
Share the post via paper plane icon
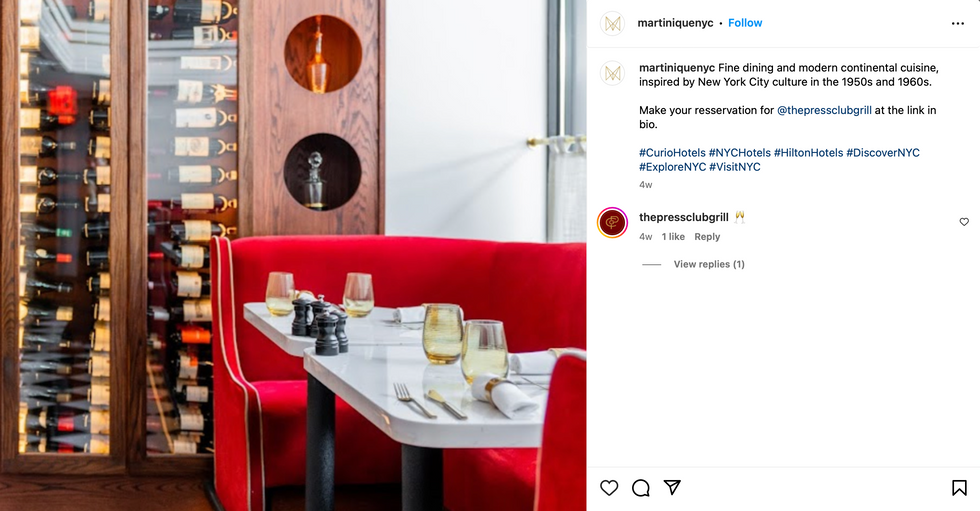coord(672,487)
